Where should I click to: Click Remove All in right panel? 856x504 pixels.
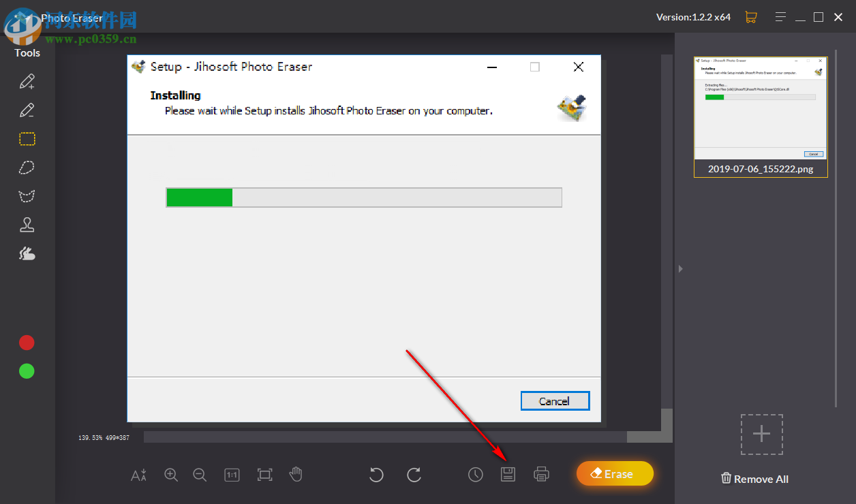754,479
